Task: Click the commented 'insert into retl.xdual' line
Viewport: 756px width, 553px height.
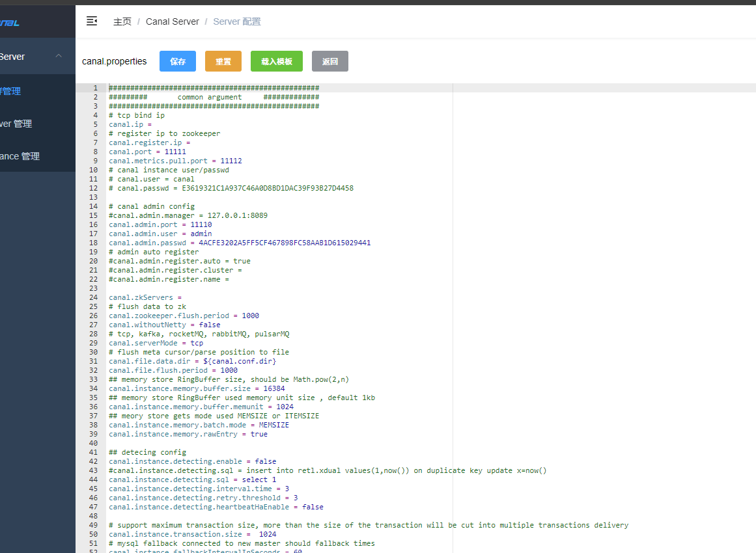Action: tap(328, 470)
